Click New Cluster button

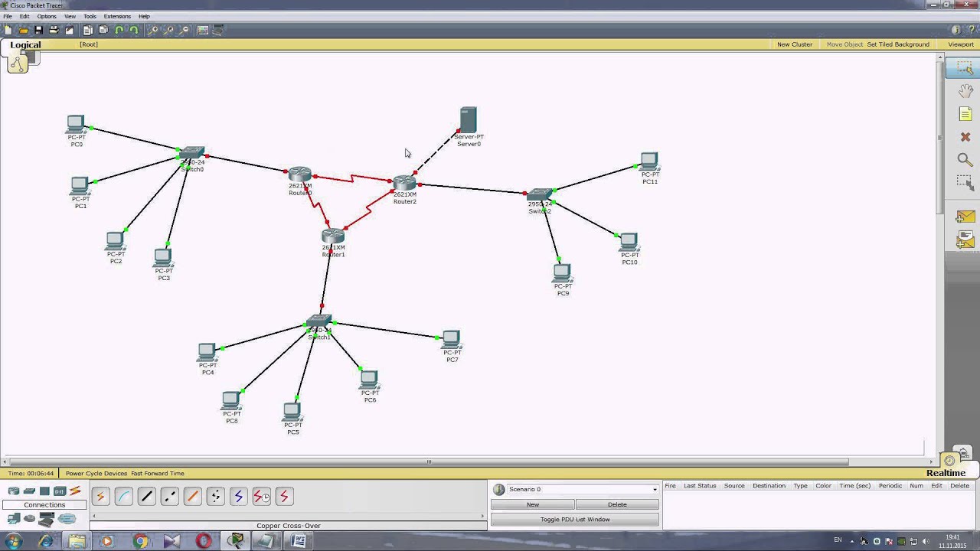point(795,44)
